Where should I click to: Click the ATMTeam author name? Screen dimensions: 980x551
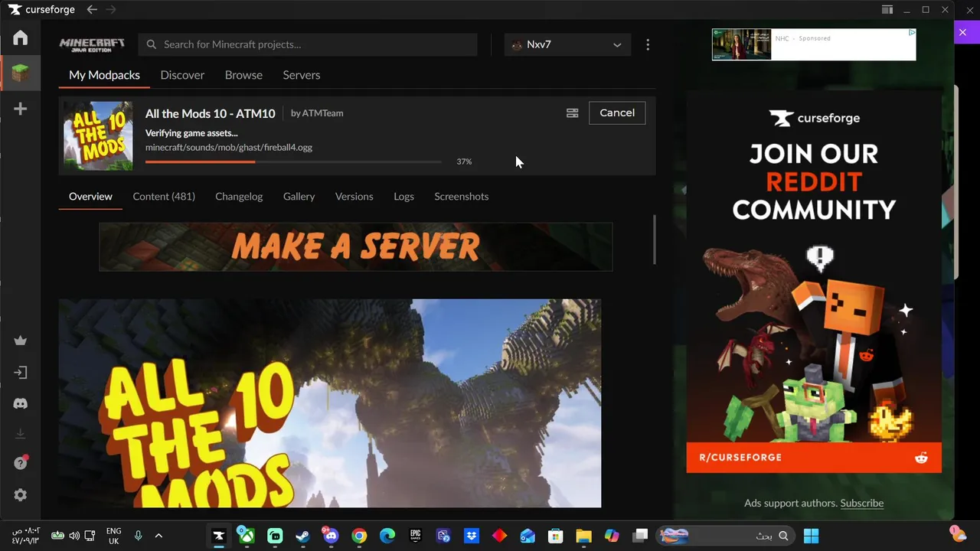click(x=322, y=113)
